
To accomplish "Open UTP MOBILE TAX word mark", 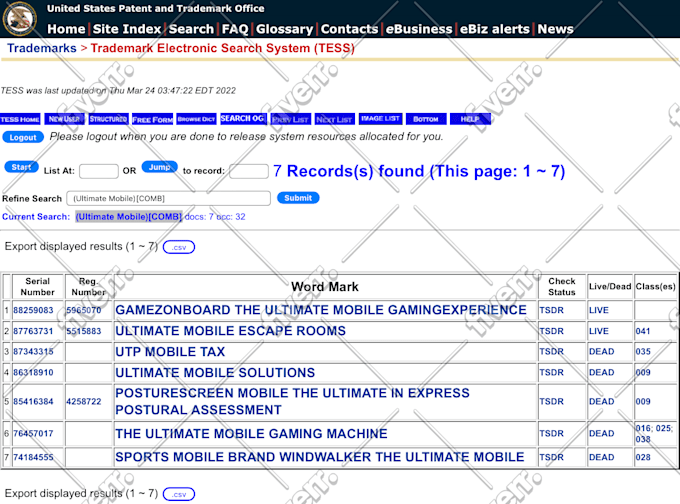I will (x=170, y=351).
